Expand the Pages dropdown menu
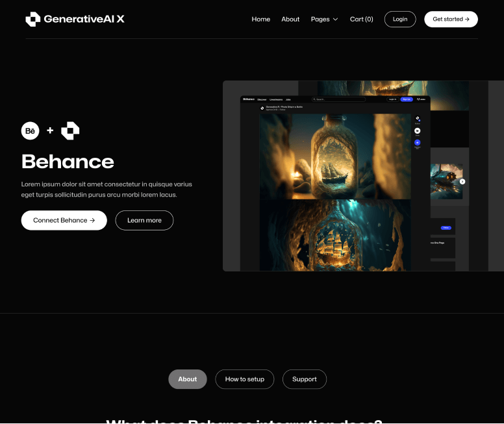This screenshot has width=504, height=424. [324, 19]
